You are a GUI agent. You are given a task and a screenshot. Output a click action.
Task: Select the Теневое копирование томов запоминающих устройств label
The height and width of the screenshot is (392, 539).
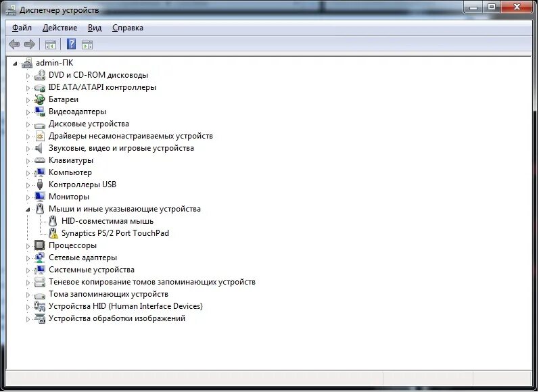152,282
